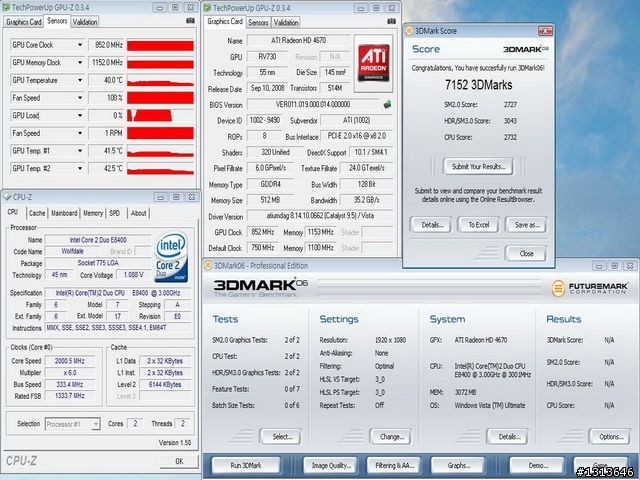The image size is (640, 480).
Task: Open Validation tab in GPU-Z Sensors window
Action: [85, 22]
